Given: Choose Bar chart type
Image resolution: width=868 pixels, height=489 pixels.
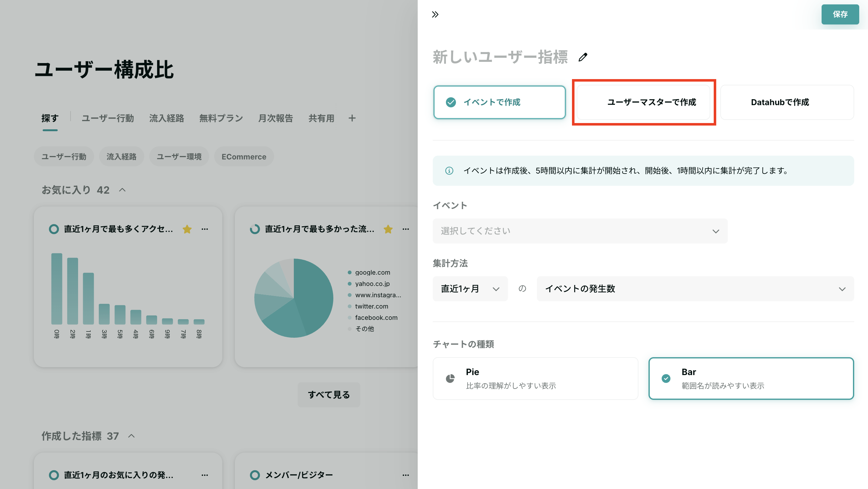Looking at the screenshot, I should pyautogui.click(x=751, y=379).
